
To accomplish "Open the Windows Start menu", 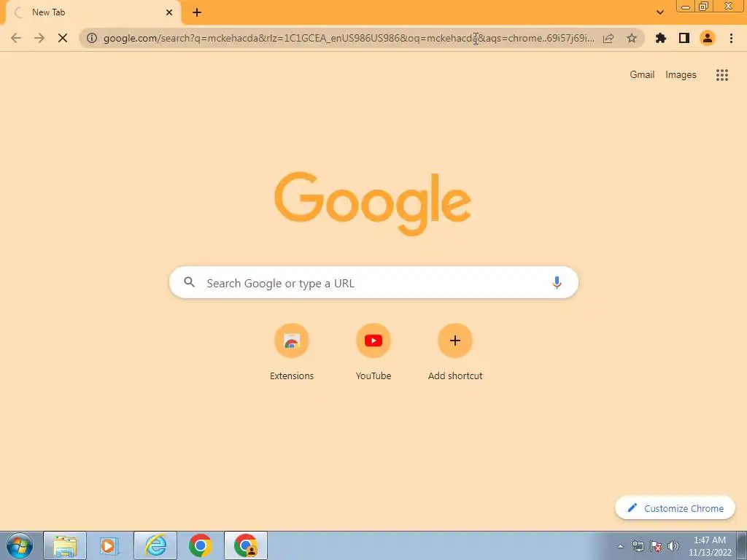I will [x=20, y=545].
